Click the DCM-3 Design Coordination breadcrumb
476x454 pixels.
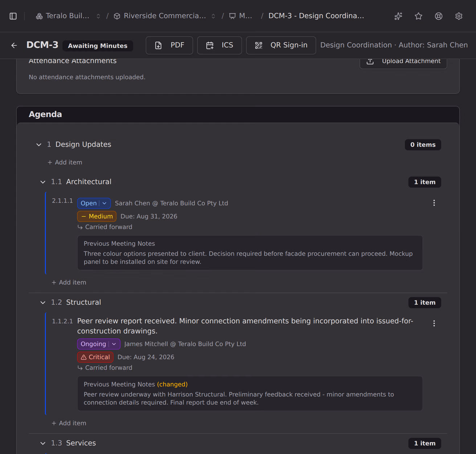tap(316, 16)
